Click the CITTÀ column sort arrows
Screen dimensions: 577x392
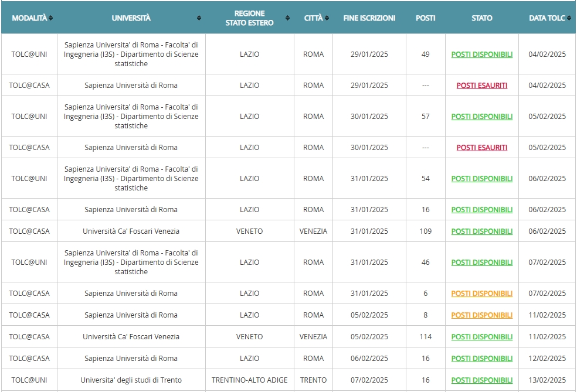tap(327, 18)
